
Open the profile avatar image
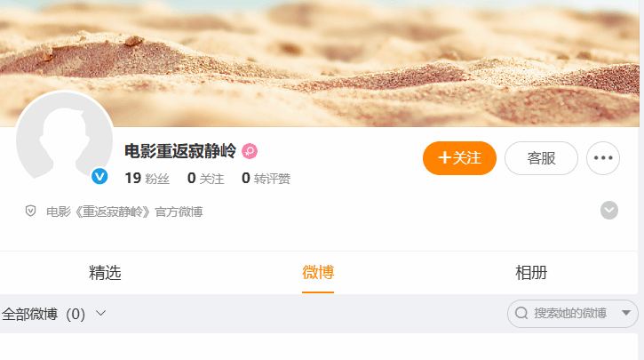(65, 140)
